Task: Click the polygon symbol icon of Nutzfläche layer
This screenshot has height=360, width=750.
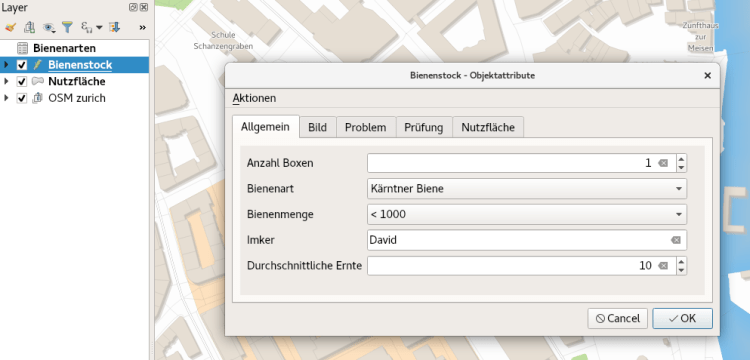Action: point(37,81)
